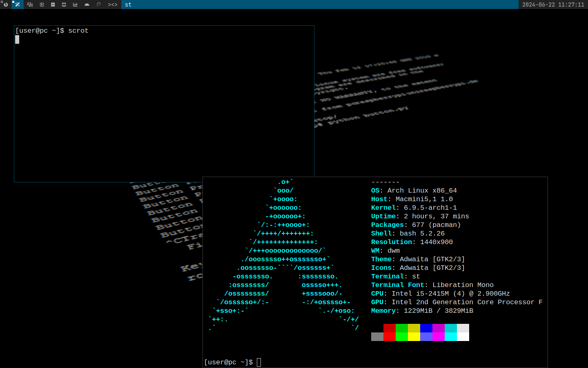Click the Memory: 1229MiB / 3829MiB line
Screen dimensions: 588x368
(422, 311)
